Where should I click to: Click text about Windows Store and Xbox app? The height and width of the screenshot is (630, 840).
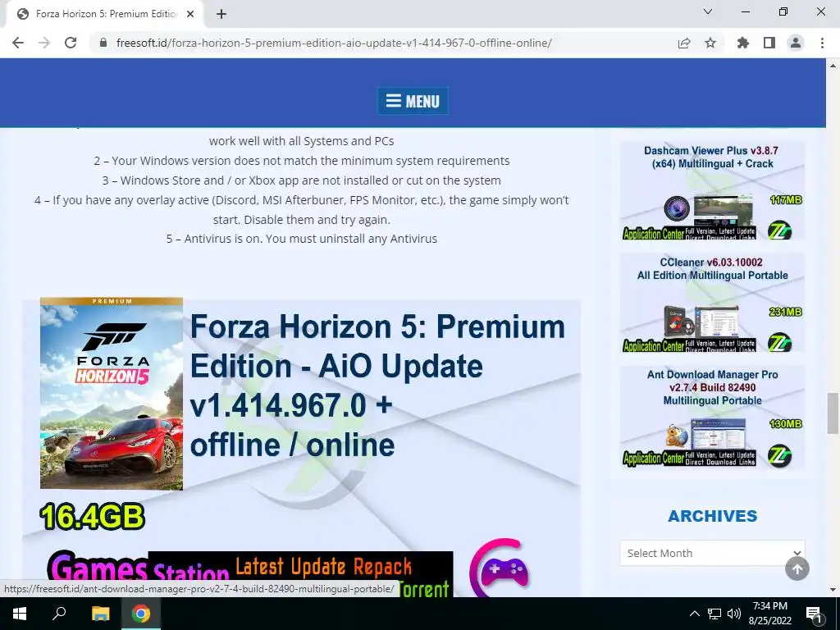click(x=302, y=180)
